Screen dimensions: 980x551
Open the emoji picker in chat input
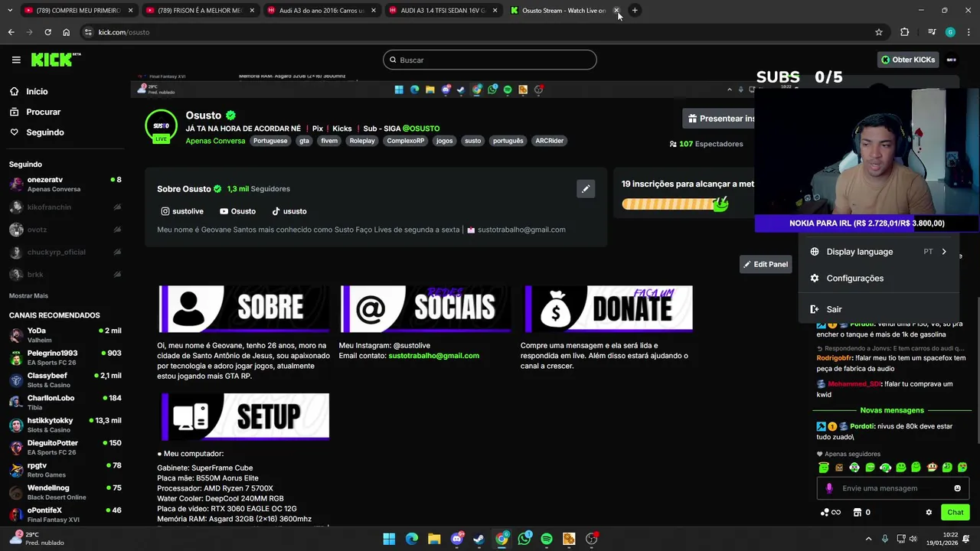pos(957,488)
